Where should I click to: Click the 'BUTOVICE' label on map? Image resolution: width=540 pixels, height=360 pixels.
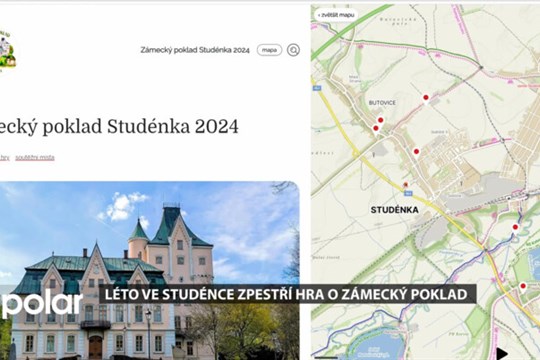pyautogui.click(x=382, y=103)
